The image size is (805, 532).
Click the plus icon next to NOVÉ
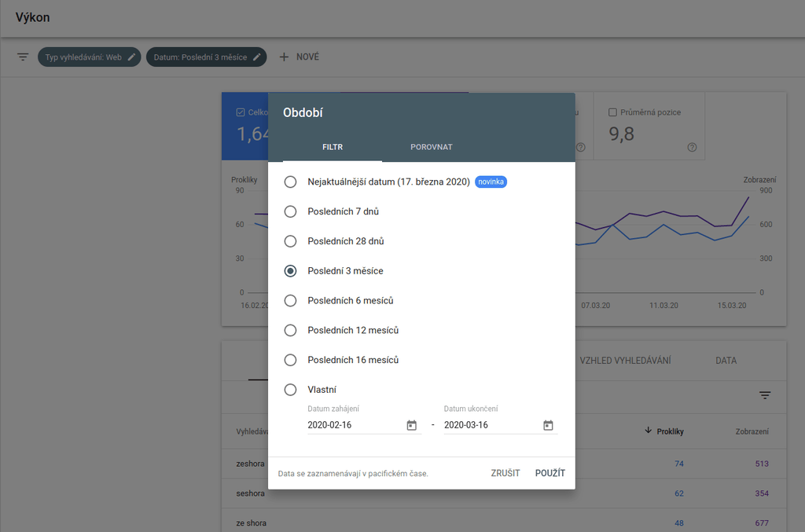(284, 57)
